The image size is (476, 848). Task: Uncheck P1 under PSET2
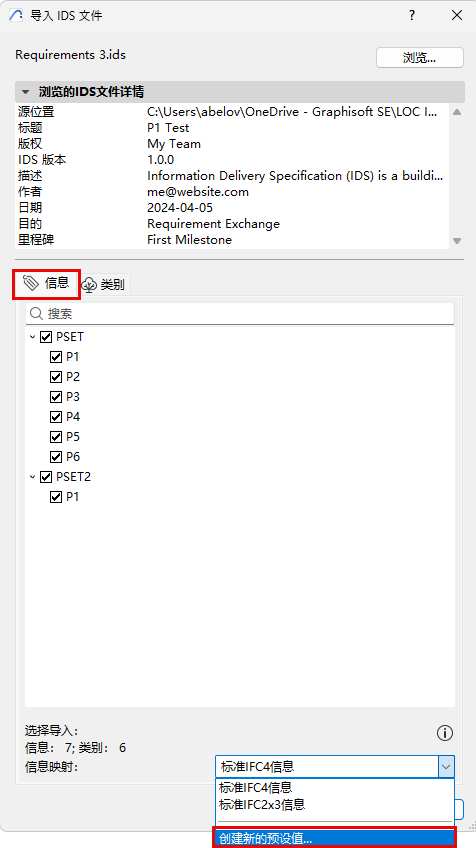56,497
